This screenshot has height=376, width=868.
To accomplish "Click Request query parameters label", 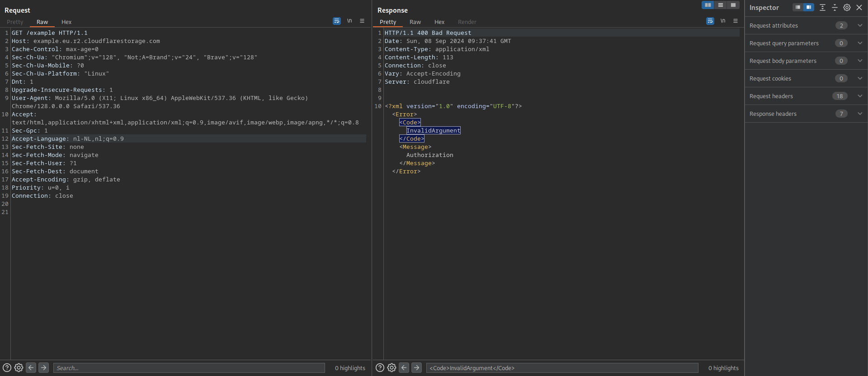I will pyautogui.click(x=784, y=43).
